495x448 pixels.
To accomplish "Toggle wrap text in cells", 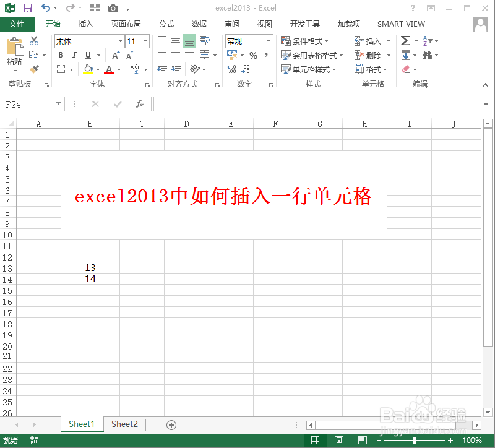I will point(205,41).
